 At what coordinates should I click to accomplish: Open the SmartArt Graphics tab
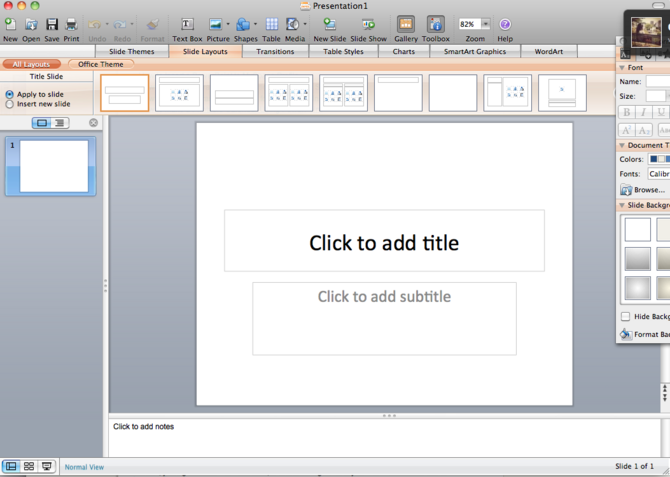(476, 51)
